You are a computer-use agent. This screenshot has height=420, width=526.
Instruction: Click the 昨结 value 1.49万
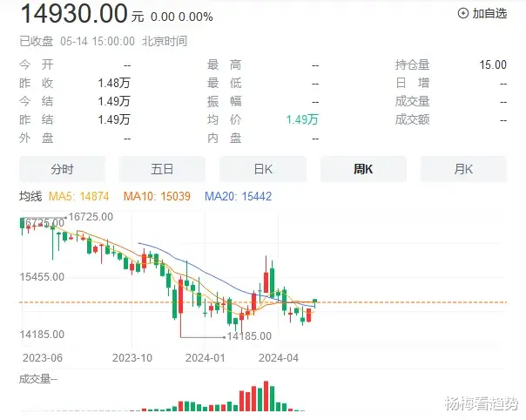(114, 119)
